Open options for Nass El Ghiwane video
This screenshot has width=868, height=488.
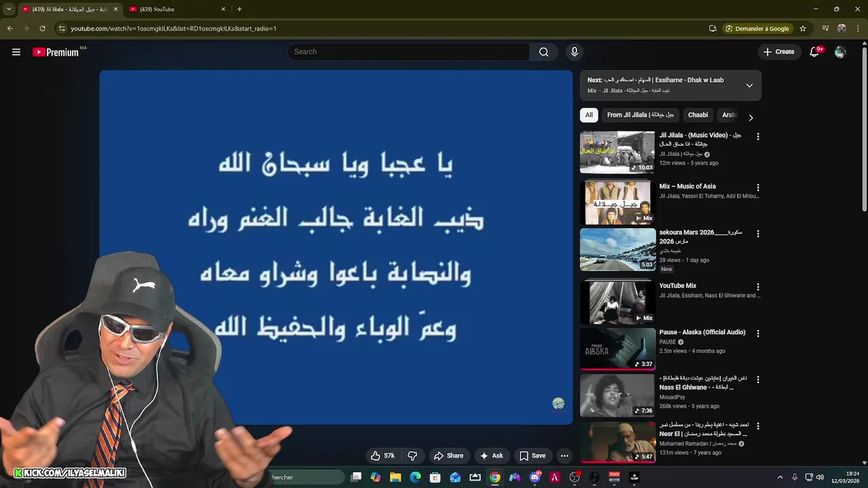pyautogui.click(x=757, y=380)
